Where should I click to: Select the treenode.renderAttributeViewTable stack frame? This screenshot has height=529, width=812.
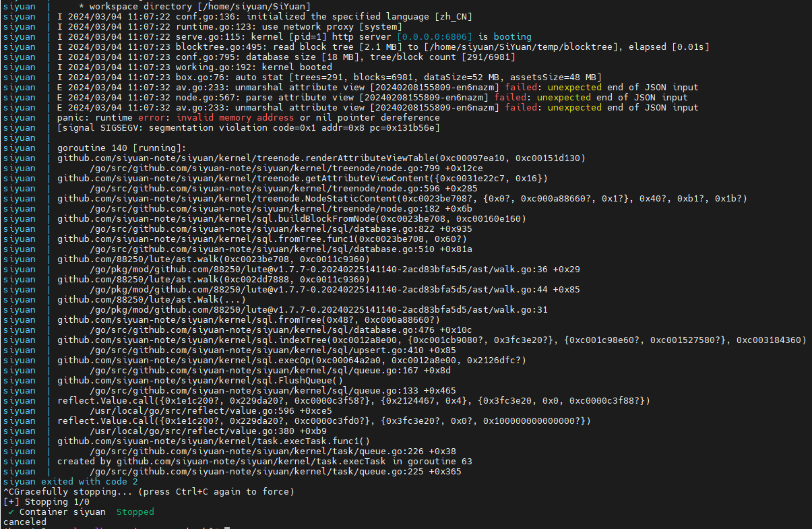[321, 158]
